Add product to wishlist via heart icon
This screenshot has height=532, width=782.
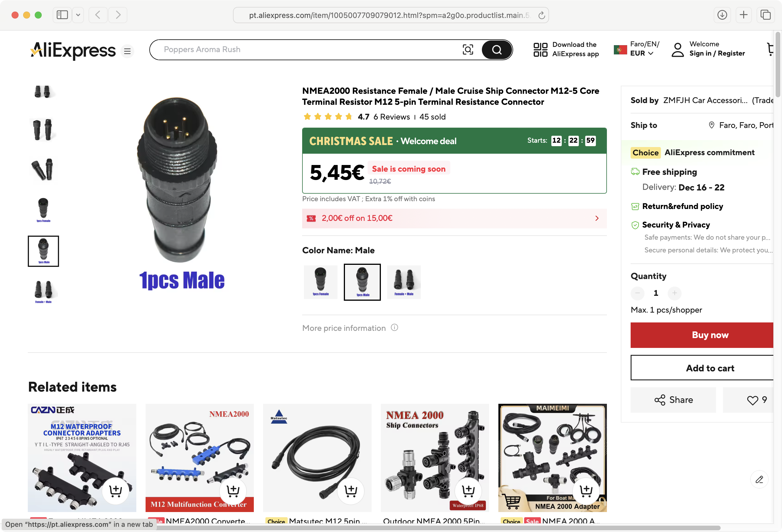[752, 400]
